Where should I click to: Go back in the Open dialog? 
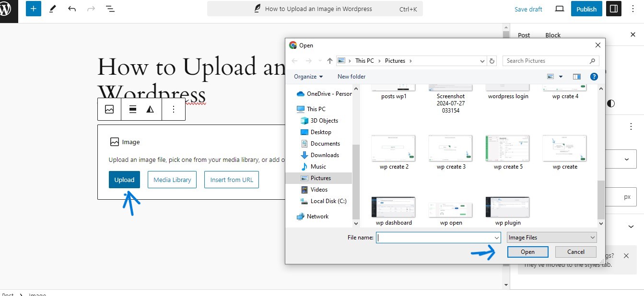(294, 61)
